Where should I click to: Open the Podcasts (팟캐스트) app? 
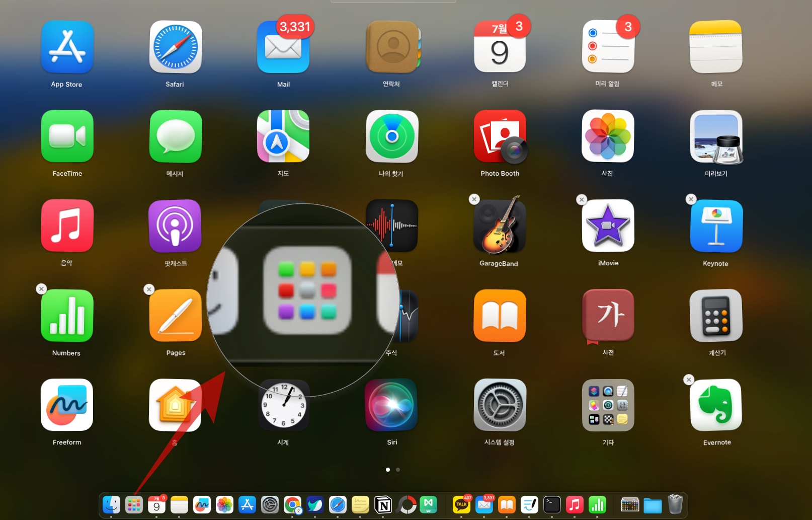(175, 226)
